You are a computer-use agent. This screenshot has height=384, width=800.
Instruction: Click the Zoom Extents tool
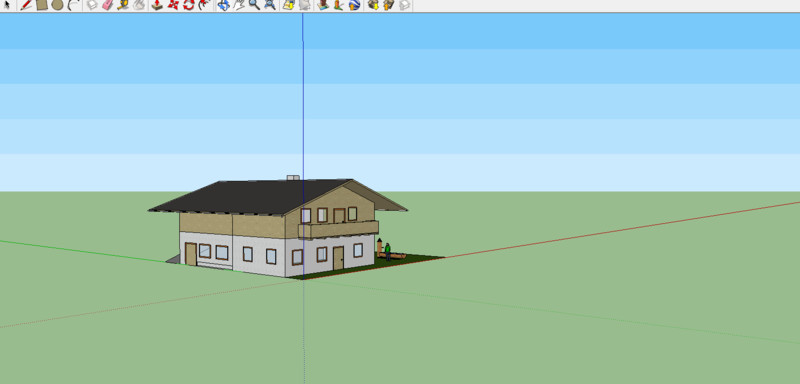[270, 5]
